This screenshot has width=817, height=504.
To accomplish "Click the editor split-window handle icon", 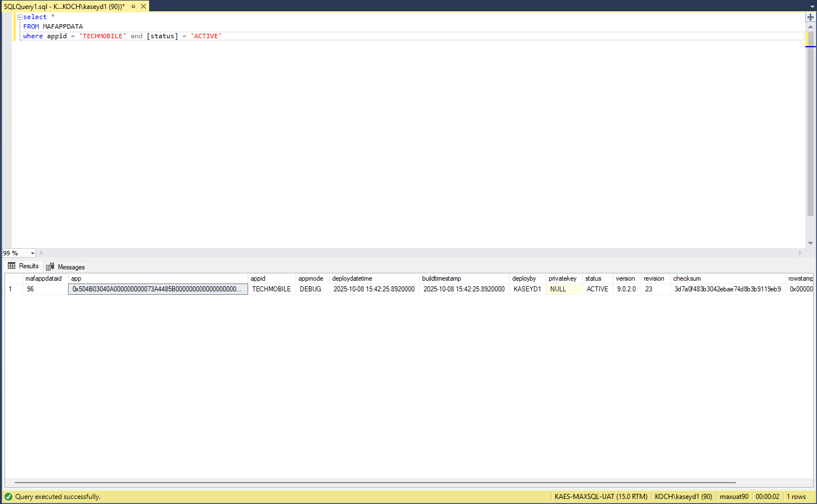I will [x=810, y=17].
